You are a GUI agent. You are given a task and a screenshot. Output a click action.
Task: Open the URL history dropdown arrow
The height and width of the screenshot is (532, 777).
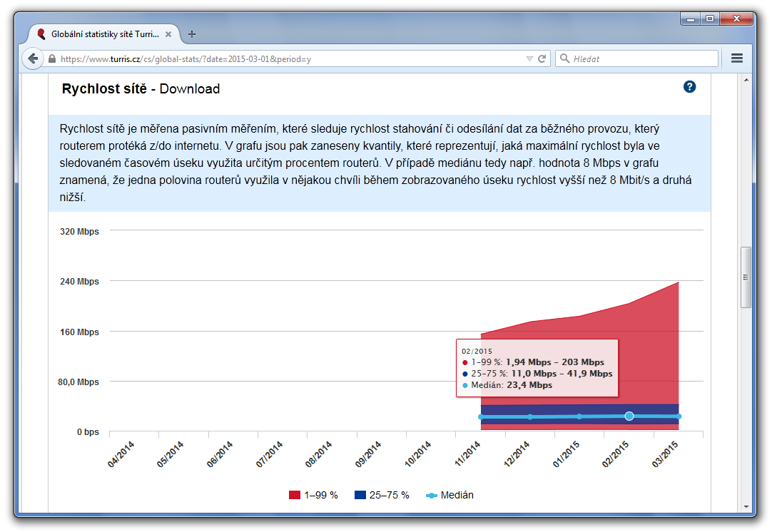coord(529,58)
